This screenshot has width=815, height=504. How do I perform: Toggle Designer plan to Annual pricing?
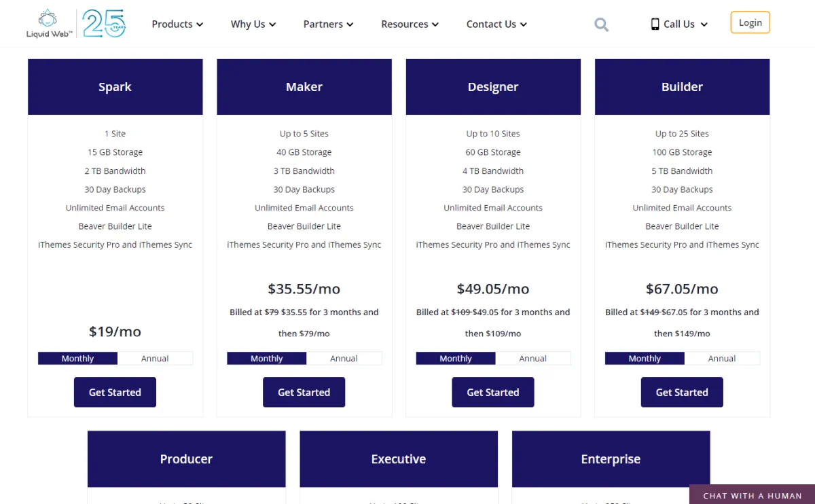click(x=532, y=359)
